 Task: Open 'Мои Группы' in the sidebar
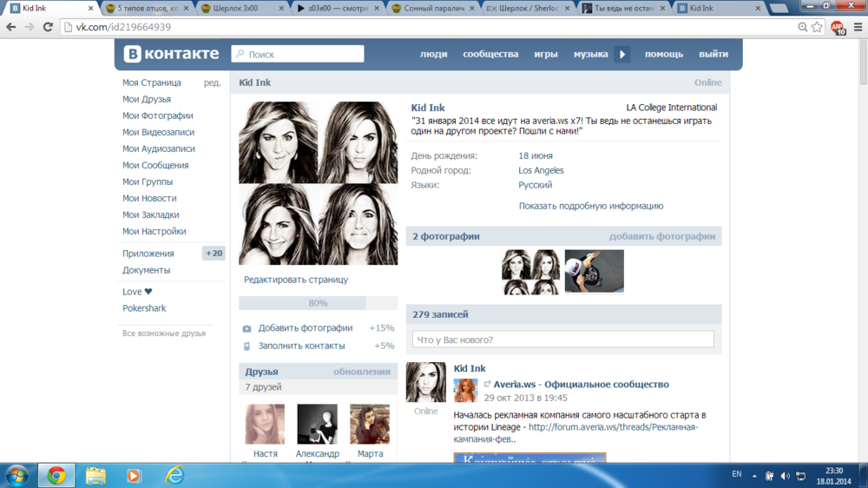(148, 181)
